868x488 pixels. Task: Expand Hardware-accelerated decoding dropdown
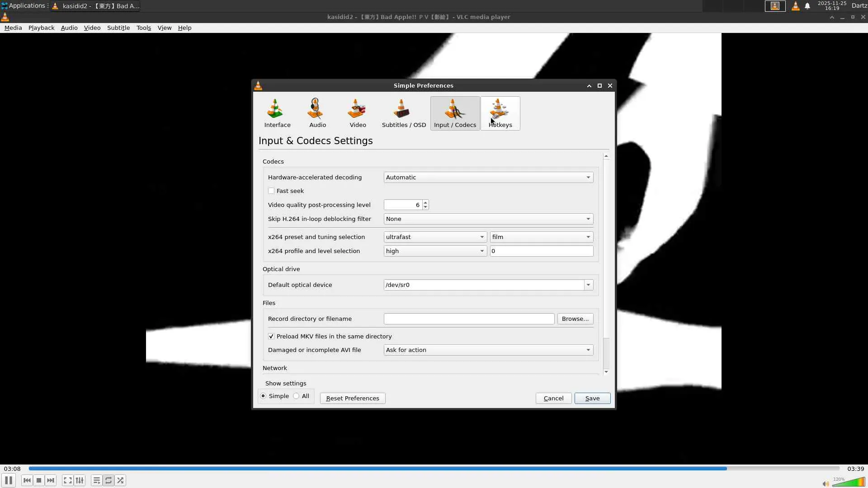tap(488, 178)
